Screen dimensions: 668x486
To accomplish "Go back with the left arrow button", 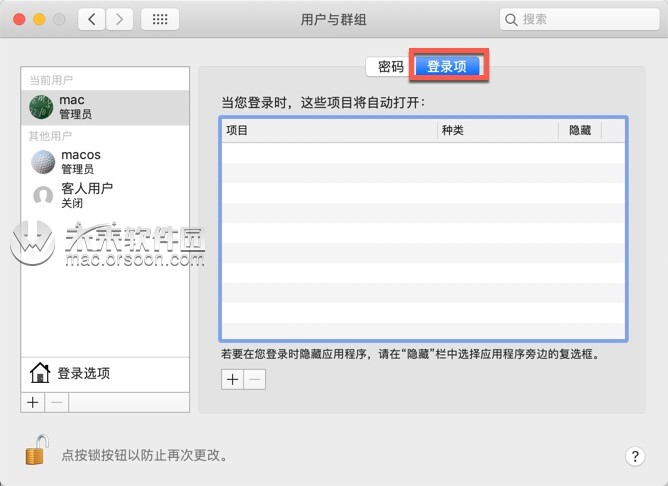I will (x=92, y=19).
